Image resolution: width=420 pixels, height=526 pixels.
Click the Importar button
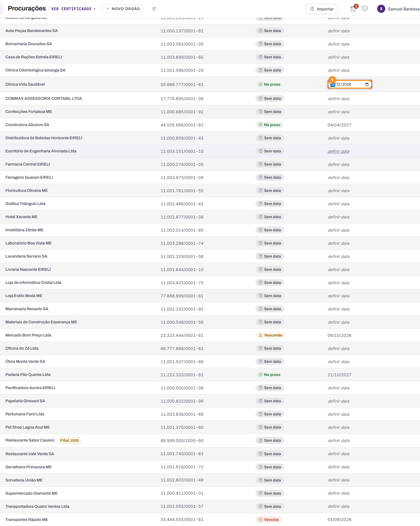pyautogui.click(x=322, y=9)
